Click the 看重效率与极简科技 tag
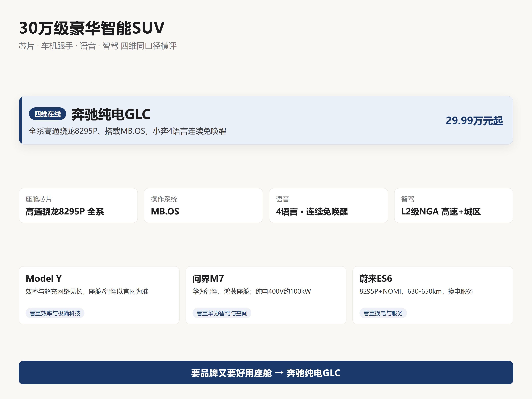532x399 pixels. pyautogui.click(x=55, y=313)
